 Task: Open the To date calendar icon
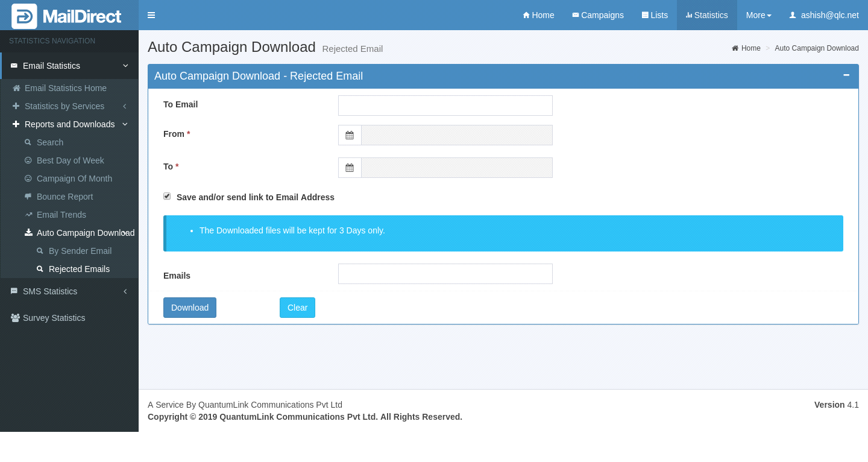[350, 168]
